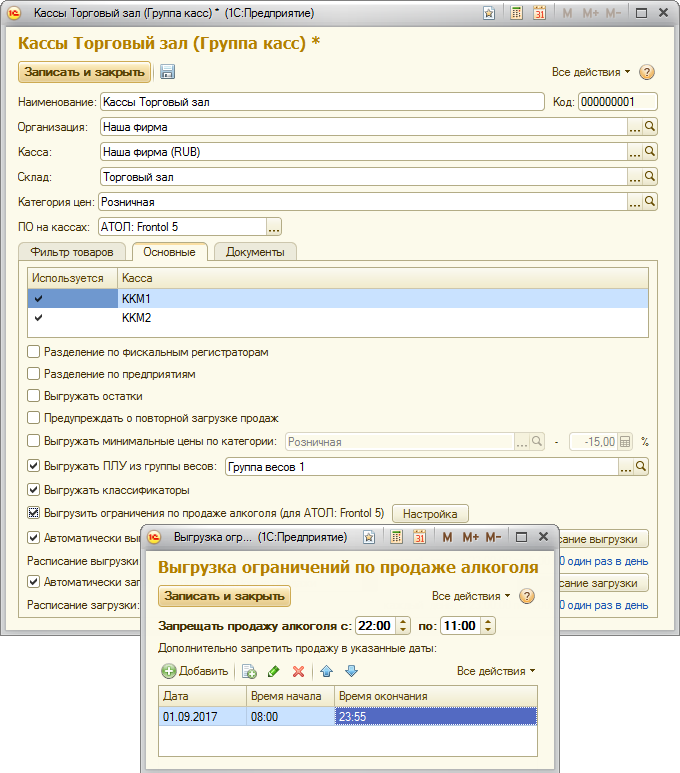Screen dimensions: 680x773
Task: Move row down with blue arrow
Action: coord(351,671)
